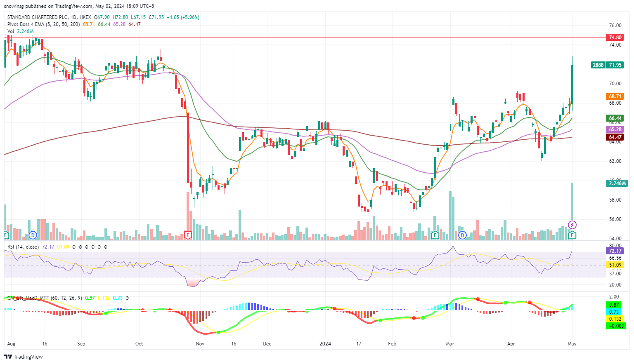Click the RSI (14, close) indicator legend

point(23,247)
